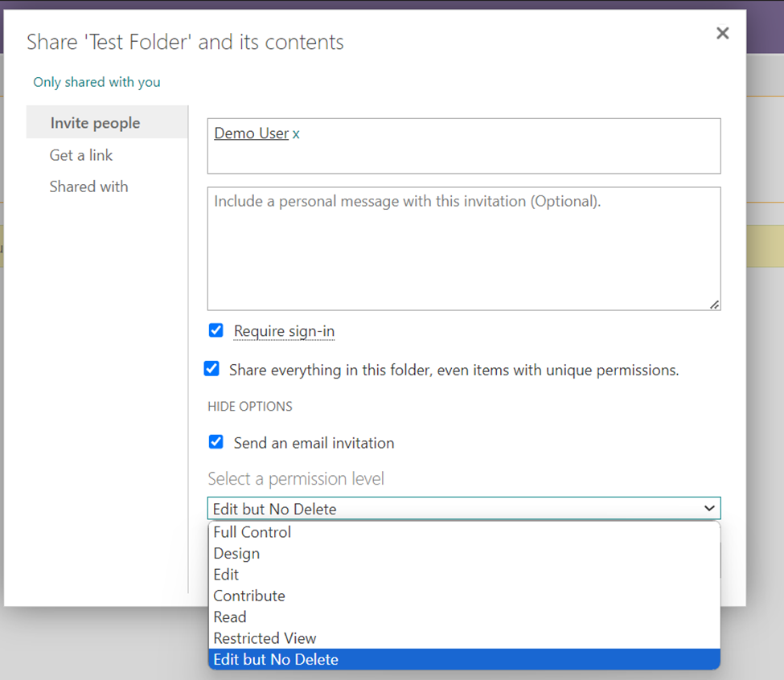The height and width of the screenshot is (680, 784).
Task: Choose Read permission option
Action: point(230,617)
